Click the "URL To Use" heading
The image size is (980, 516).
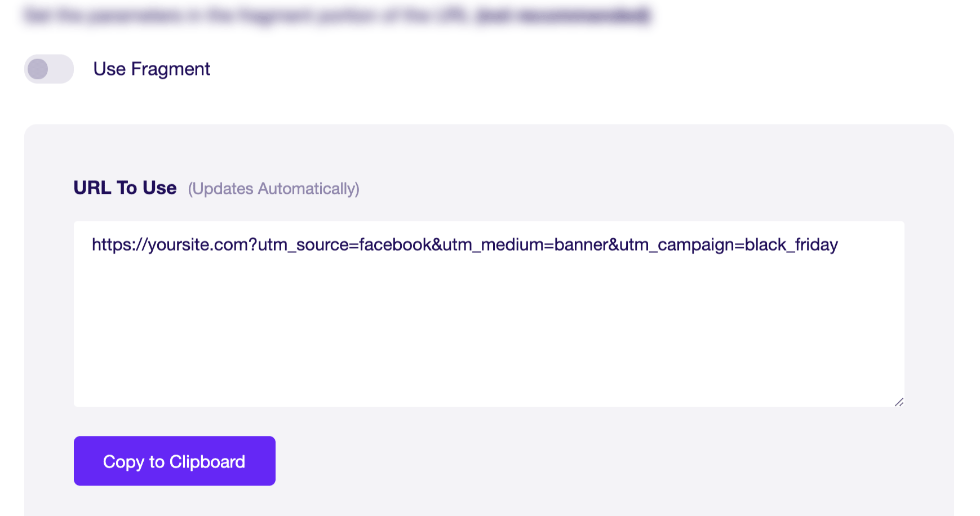125,188
